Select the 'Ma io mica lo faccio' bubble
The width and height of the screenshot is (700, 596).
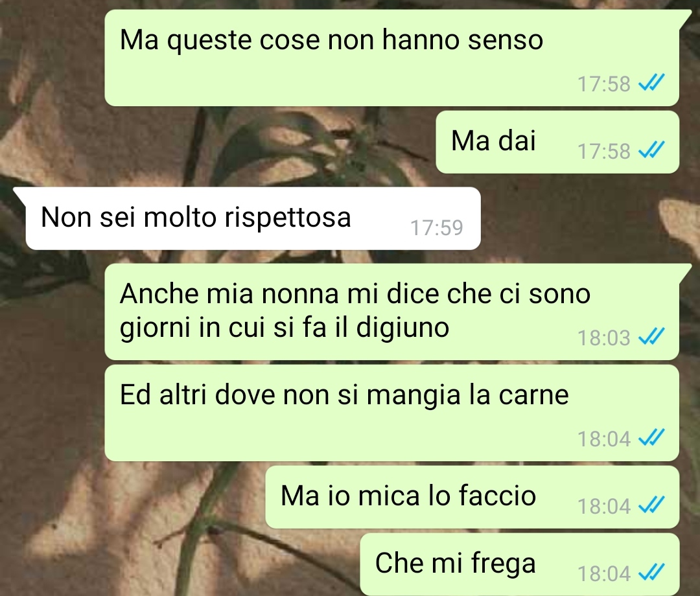[472, 497]
